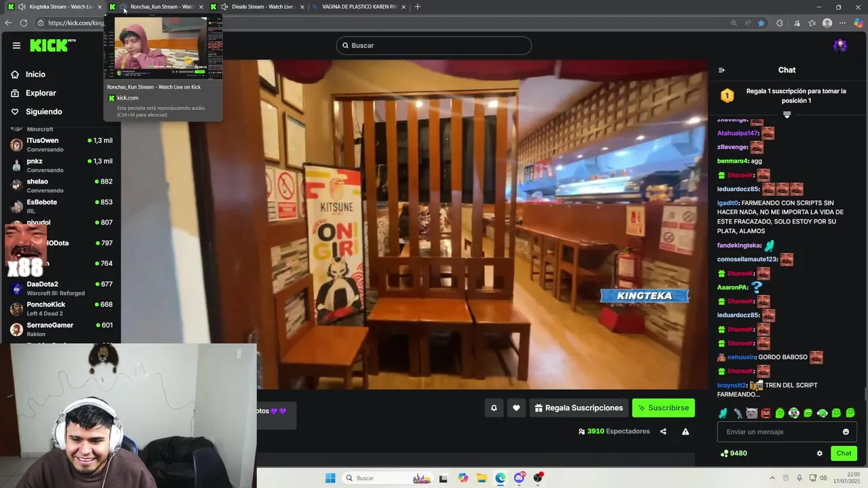
Task: Click the Enviar un mensaje chat input
Action: [x=787, y=432]
